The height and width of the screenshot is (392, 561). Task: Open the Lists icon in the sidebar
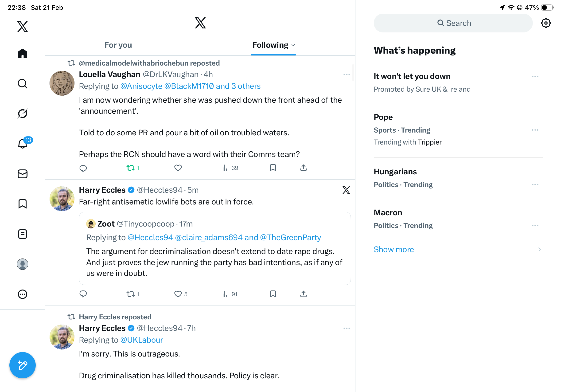(23, 234)
